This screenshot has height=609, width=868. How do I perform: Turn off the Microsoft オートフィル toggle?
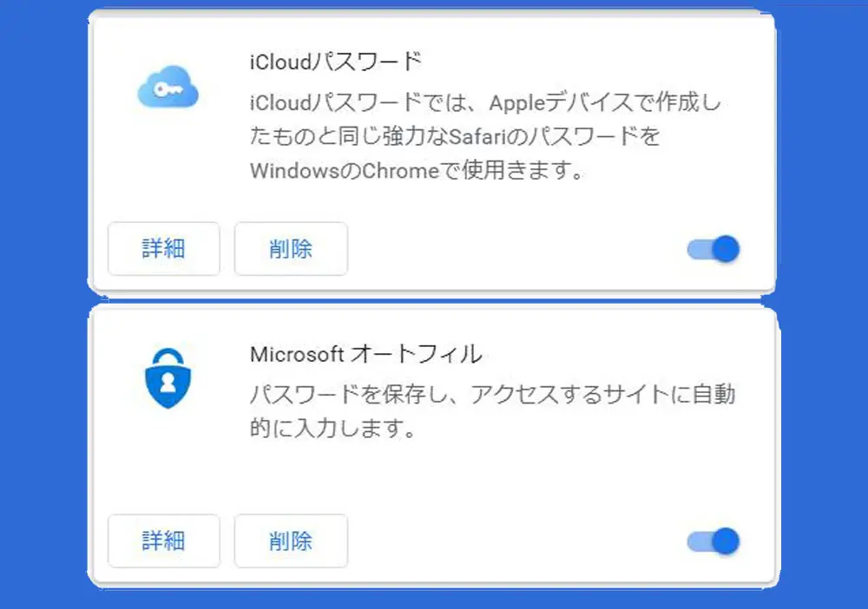point(713,542)
